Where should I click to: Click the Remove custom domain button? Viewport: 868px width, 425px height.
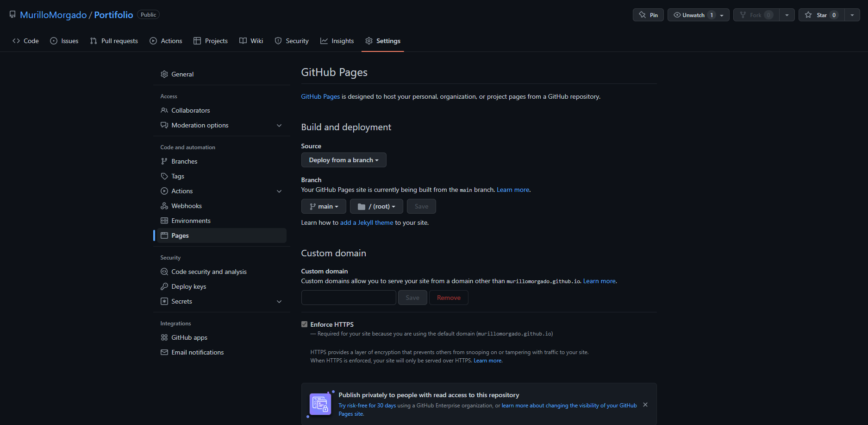(449, 298)
